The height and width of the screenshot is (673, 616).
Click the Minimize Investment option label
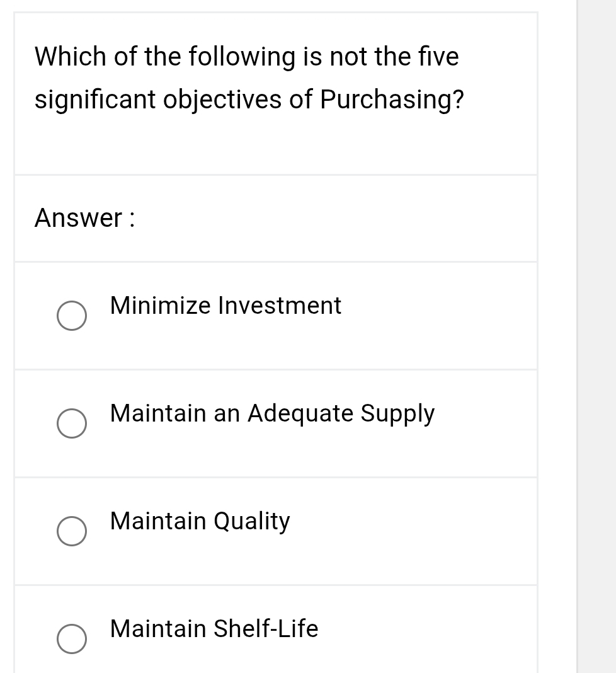225,306
